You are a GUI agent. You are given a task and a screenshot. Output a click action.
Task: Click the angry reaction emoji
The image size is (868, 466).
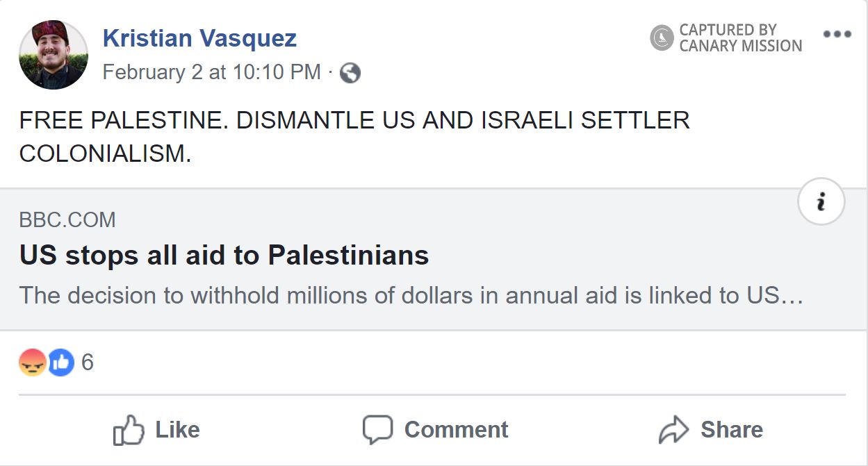33,362
